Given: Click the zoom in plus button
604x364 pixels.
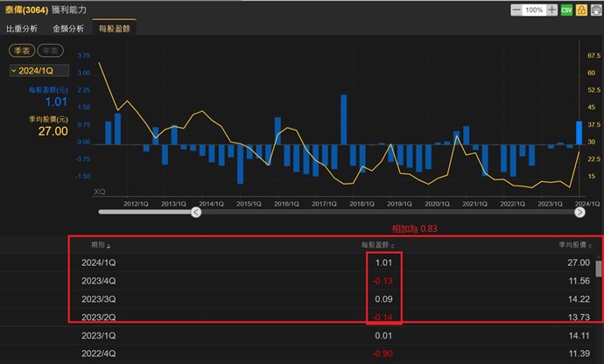Looking at the screenshot, I should (x=551, y=10).
